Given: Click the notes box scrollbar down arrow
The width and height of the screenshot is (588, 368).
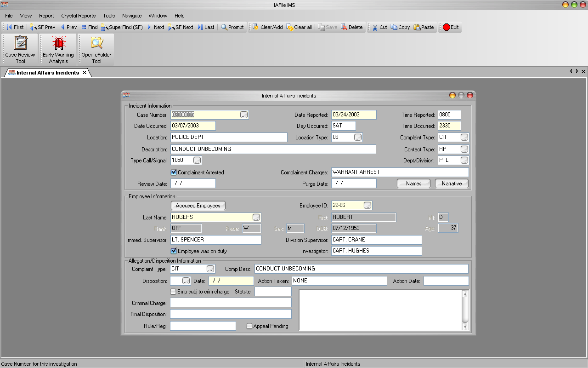Looking at the screenshot, I should coord(465,327).
